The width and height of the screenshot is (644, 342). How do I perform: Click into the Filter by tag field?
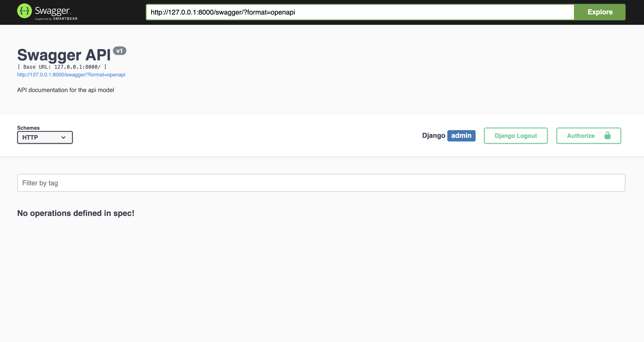pos(321,183)
